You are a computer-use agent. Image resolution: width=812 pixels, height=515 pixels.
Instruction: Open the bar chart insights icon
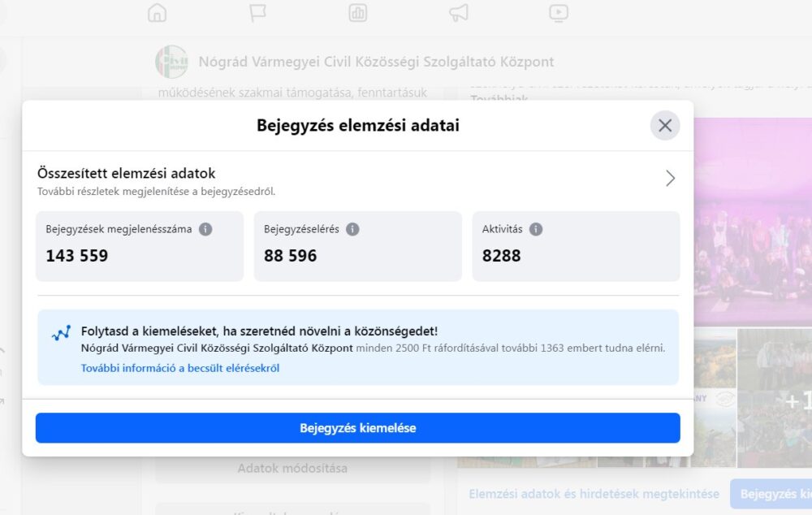tap(358, 13)
